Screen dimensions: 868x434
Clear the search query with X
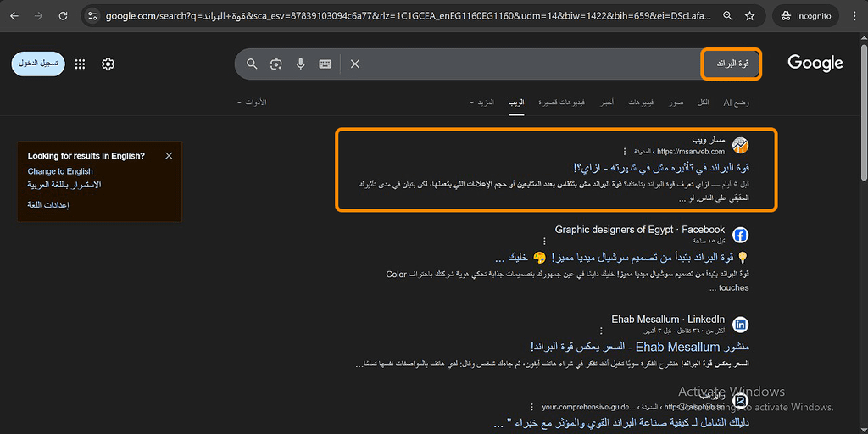[355, 64]
